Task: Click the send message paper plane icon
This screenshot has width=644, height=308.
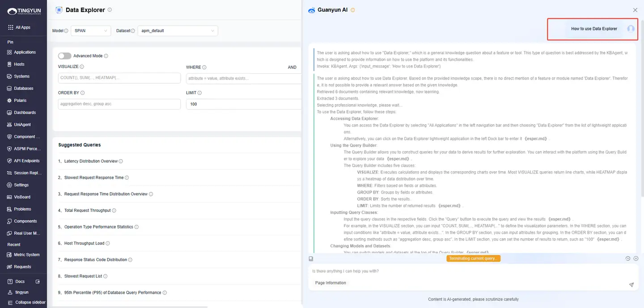Action: (x=631, y=285)
